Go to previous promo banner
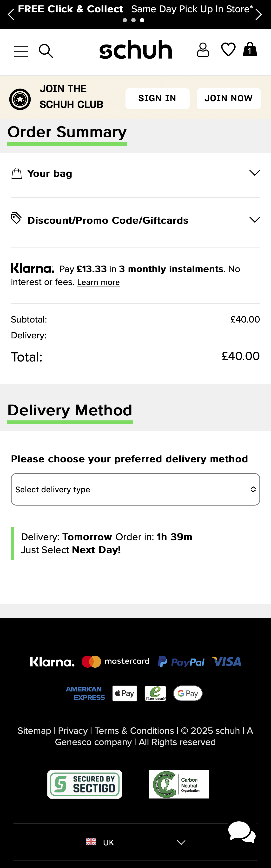This screenshot has width=271, height=868. (11, 14)
